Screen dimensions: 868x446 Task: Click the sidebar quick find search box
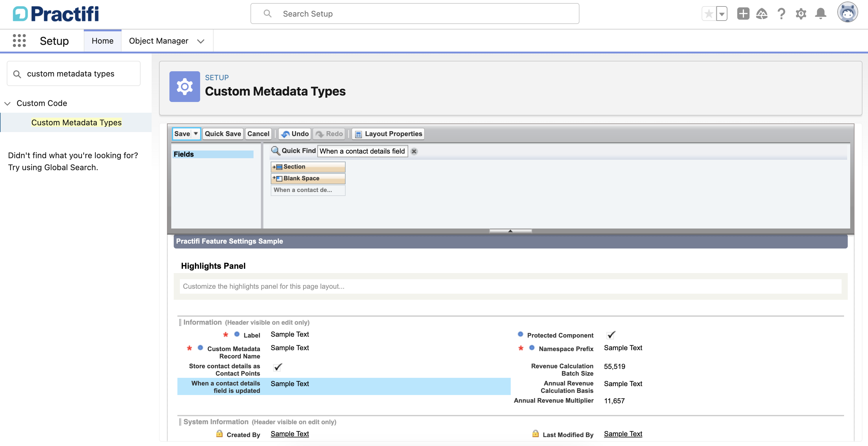(x=74, y=73)
